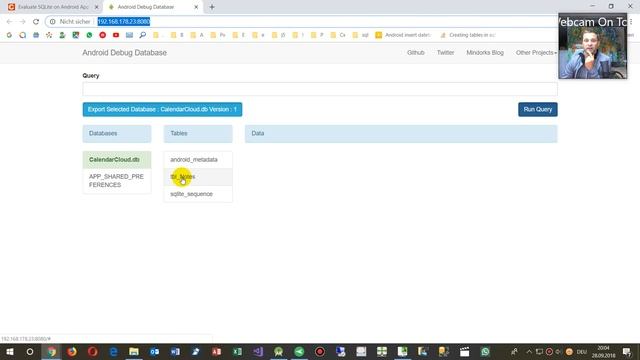Open the Android insert bookmark
Screen dimensions: 640x360
[x=403, y=35]
